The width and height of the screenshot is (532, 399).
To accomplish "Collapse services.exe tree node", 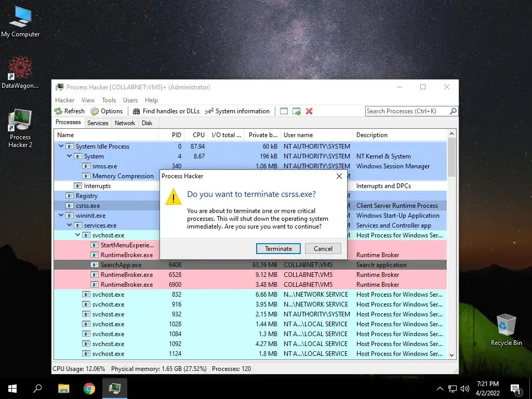I will [69, 225].
